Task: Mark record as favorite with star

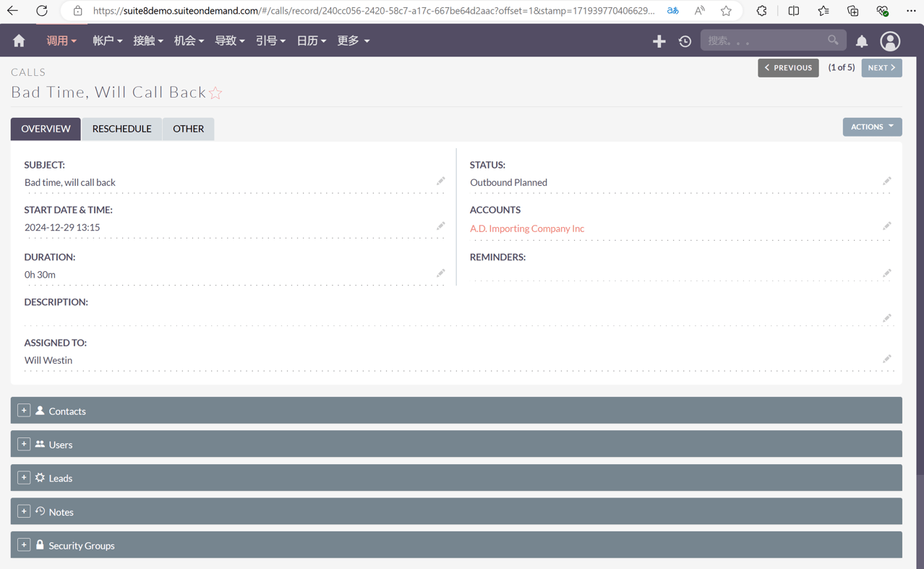Action: tap(215, 93)
